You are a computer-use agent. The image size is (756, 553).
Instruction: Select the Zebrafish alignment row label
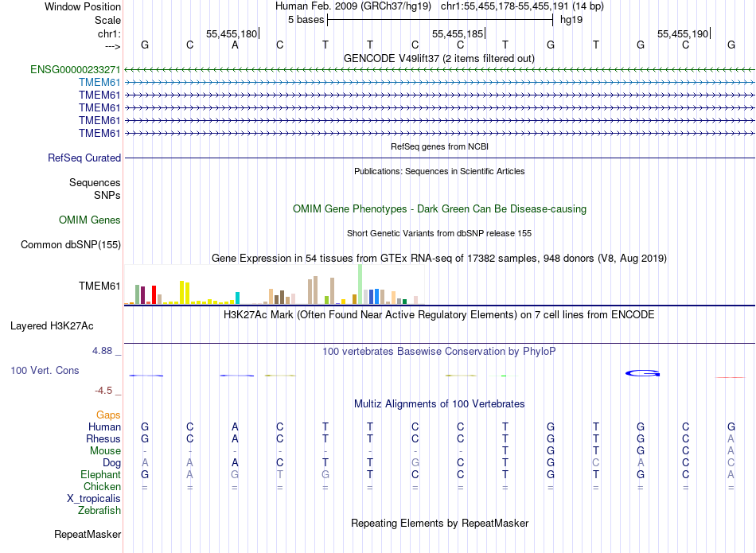99,511
